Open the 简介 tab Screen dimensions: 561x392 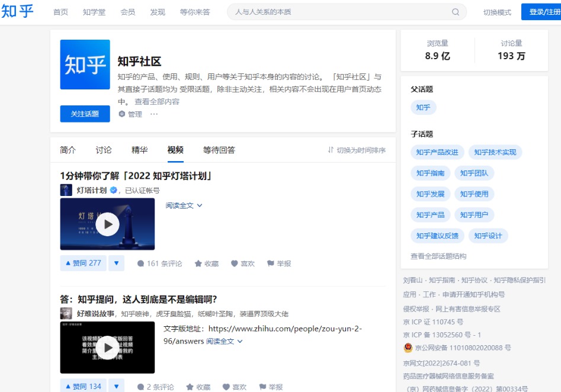68,150
